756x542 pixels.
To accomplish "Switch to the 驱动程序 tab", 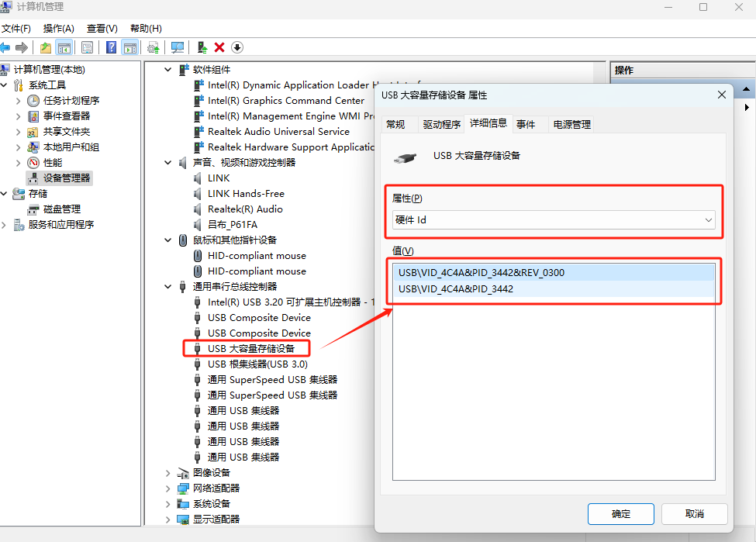I will click(442, 124).
